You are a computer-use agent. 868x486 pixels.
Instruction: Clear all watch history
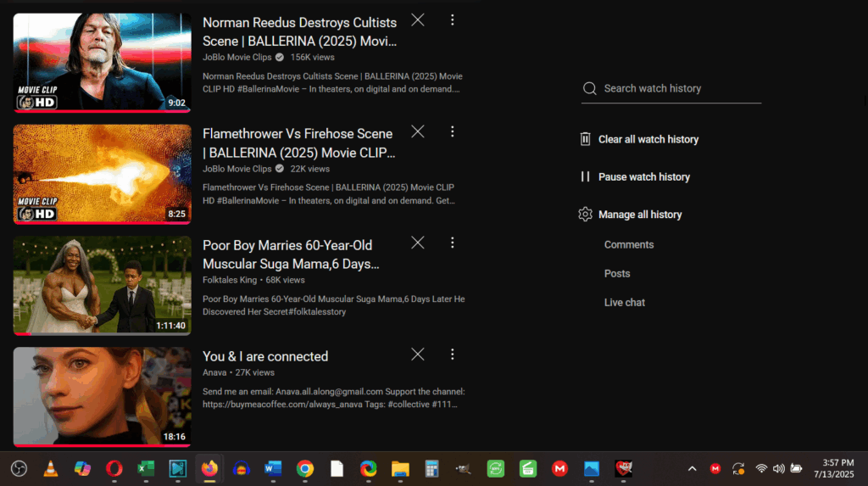coord(648,140)
